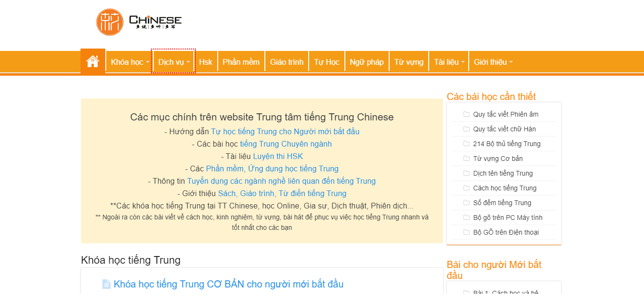644x297 pixels.
Task: Open Sách, Giáo trình, Từ điển tiếng Trung link
Action: (282, 193)
